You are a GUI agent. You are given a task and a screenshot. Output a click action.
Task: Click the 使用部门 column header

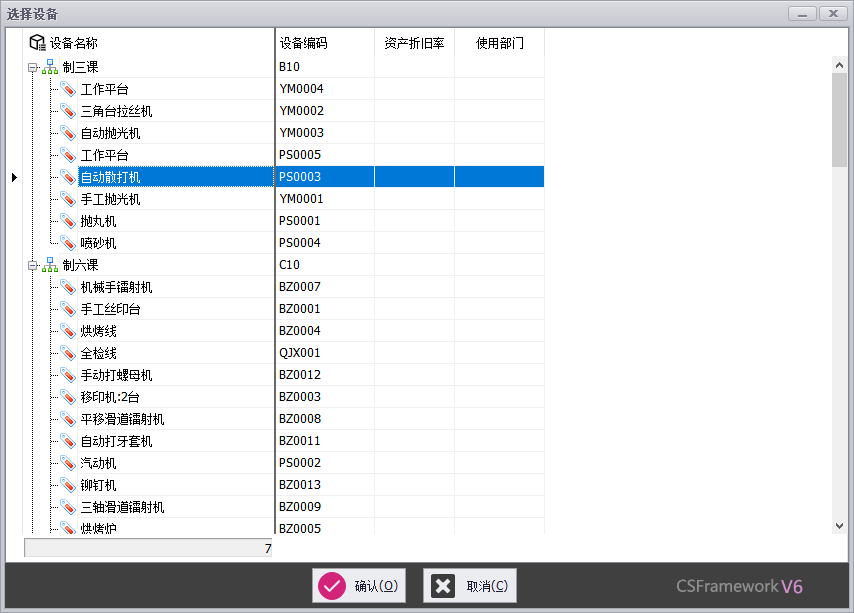[x=499, y=43]
